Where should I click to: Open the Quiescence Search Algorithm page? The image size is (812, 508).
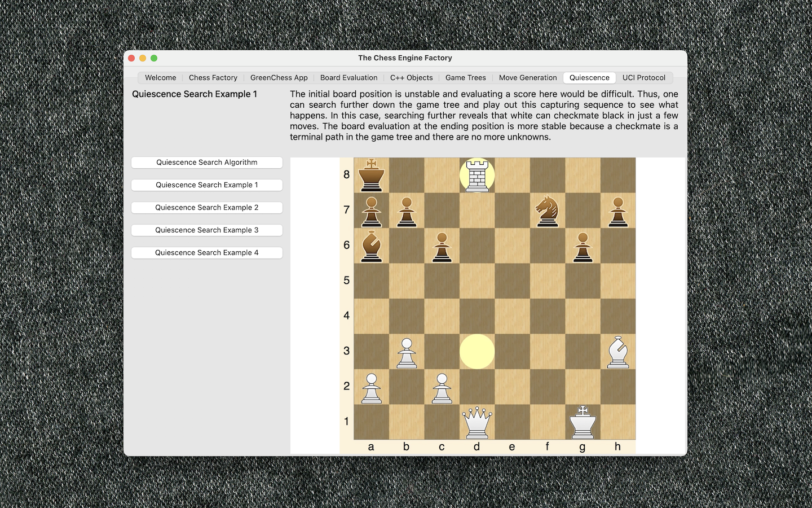(207, 163)
